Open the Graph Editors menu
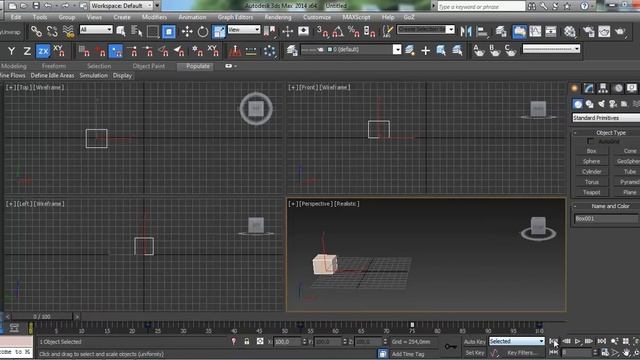Viewport: 640px width, 360px height. (235, 17)
